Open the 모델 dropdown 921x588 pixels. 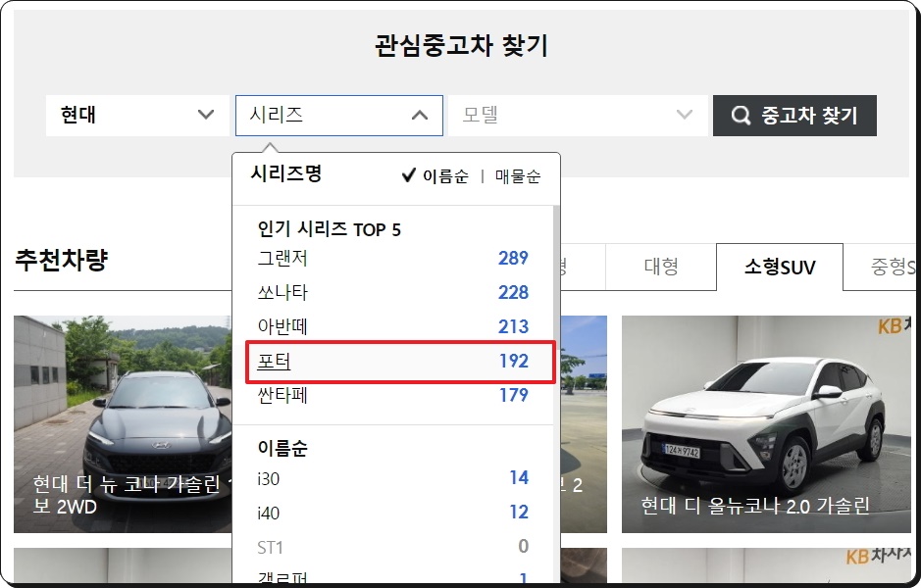coord(578,116)
